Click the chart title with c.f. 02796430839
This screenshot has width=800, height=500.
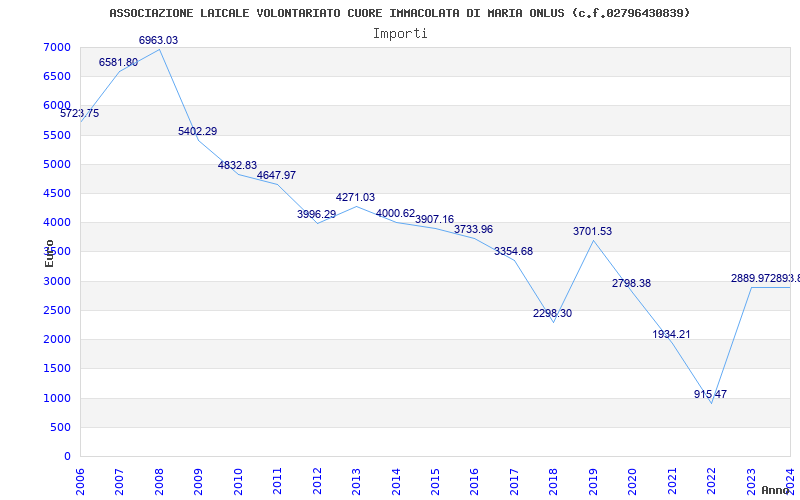(x=399, y=13)
